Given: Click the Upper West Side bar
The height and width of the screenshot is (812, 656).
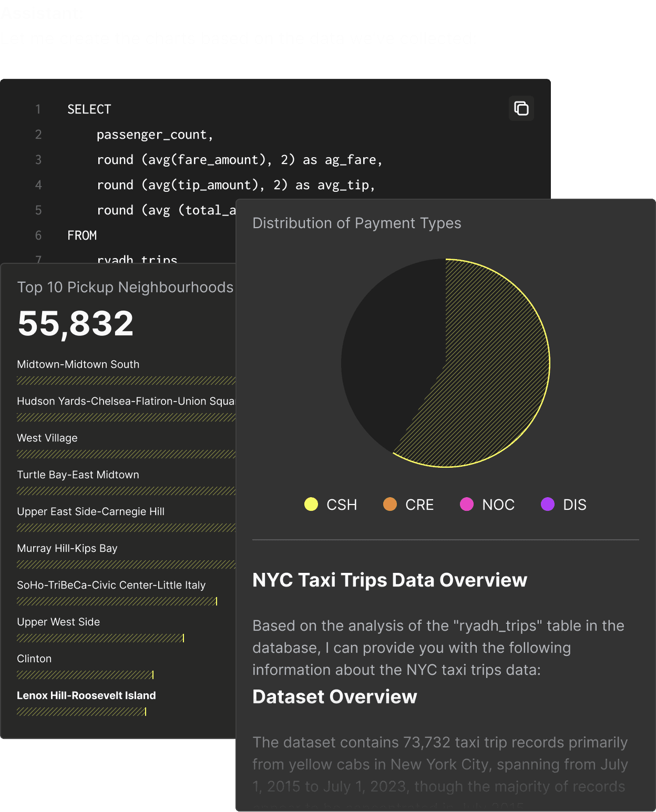Looking at the screenshot, I should [100, 638].
